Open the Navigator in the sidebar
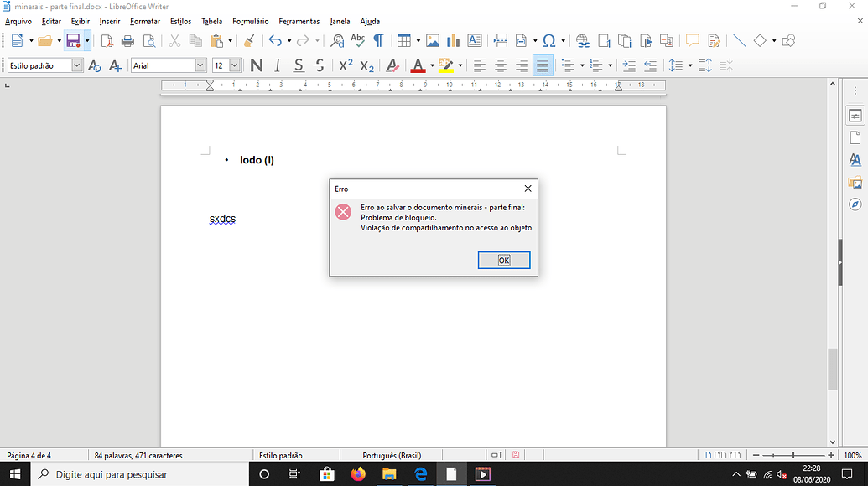 click(x=855, y=202)
